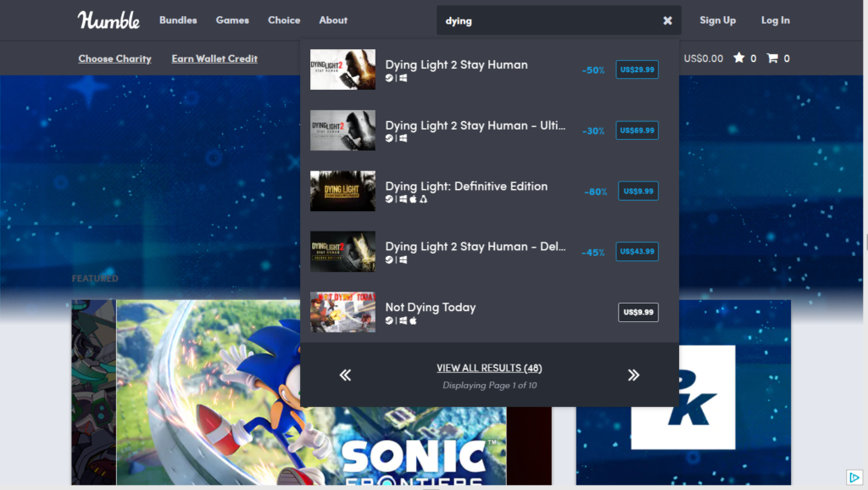The width and height of the screenshot is (868, 490).
Task: Click the US$0.00 wallet balance
Action: coord(703,58)
